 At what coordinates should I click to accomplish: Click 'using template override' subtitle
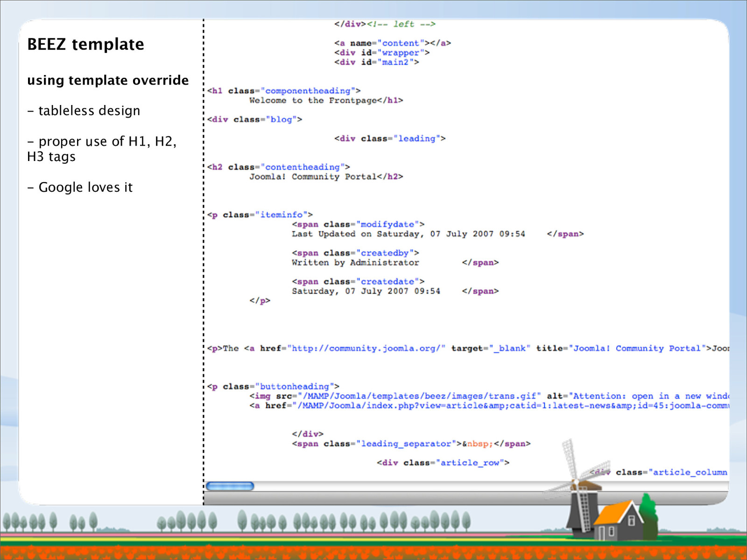[108, 80]
